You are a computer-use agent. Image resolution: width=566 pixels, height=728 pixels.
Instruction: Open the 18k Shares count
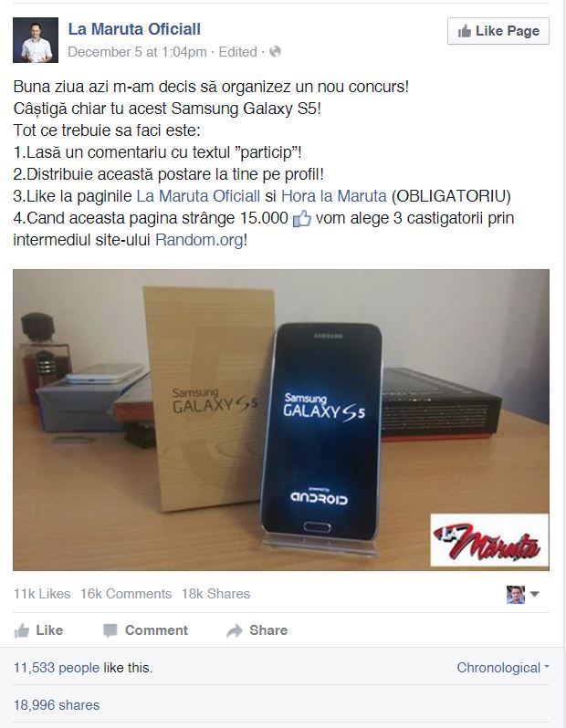click(215, 594)
